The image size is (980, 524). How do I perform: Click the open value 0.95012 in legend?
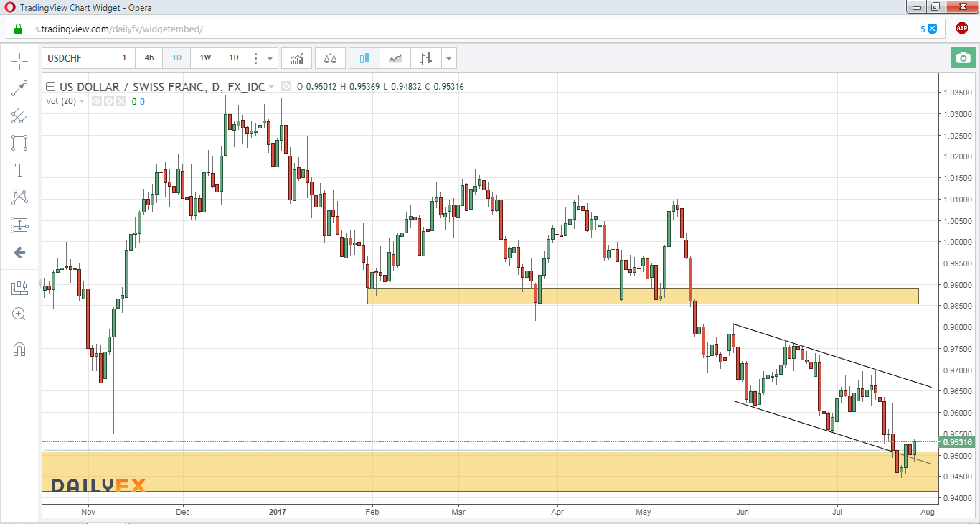[321, 87]
